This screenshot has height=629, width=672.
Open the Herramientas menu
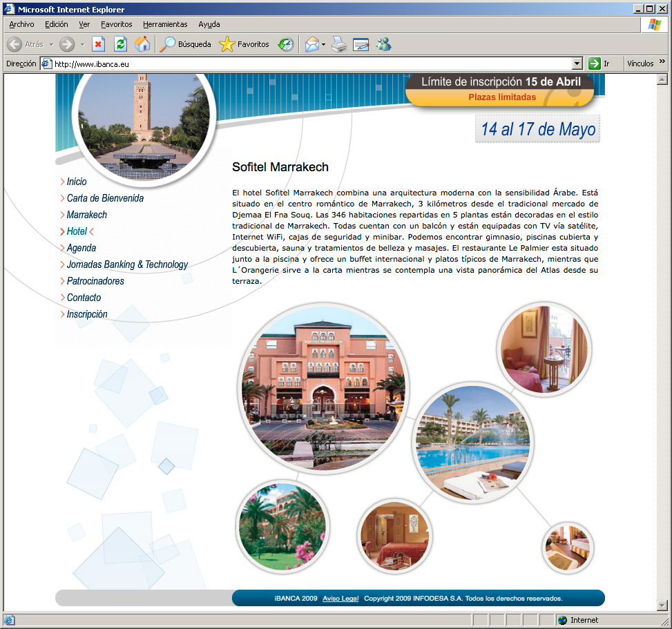pos(165,24)
